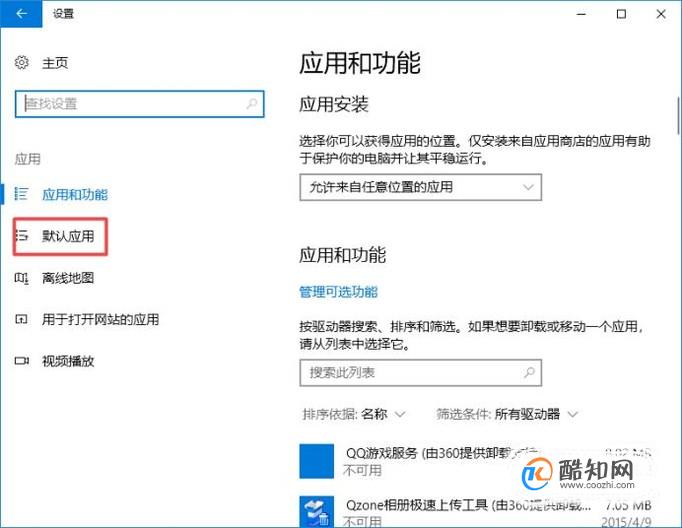This screenshot has width=682, height=528.
Task: Open the 管理可选功能 link
Action: click(338, 292)
